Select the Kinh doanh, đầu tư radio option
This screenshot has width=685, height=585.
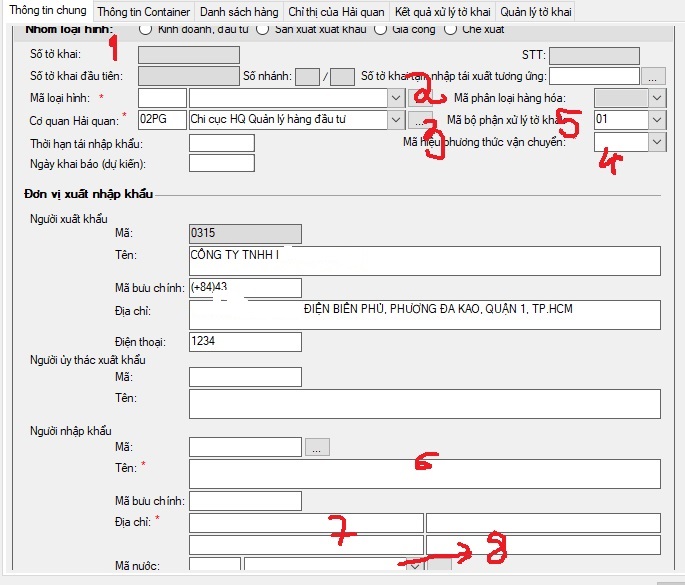pyautogui.click(x=146, y=29)
